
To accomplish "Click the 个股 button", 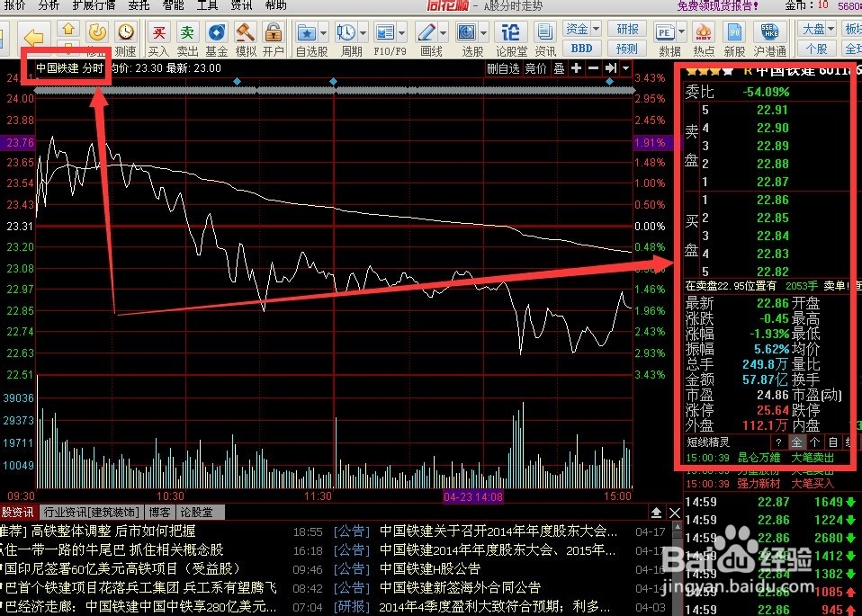I will point(817,49).
